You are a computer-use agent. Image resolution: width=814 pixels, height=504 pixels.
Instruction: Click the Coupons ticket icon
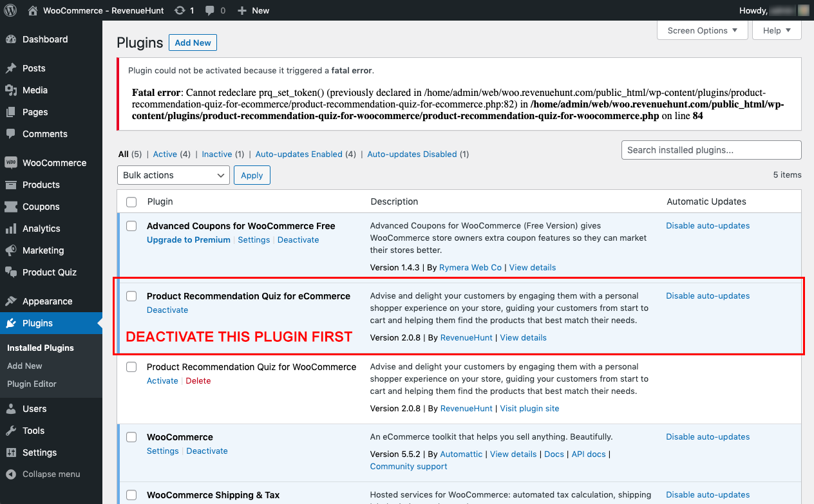point(11,207)
